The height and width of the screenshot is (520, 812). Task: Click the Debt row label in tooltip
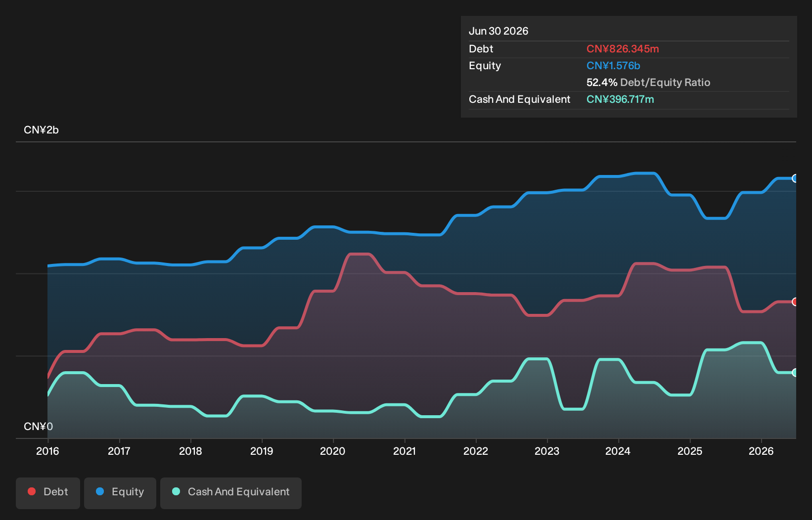[x=481, y=49]
